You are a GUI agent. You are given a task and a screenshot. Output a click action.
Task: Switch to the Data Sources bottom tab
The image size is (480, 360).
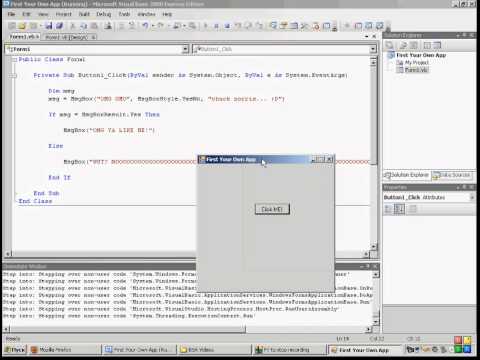[452, 175]
